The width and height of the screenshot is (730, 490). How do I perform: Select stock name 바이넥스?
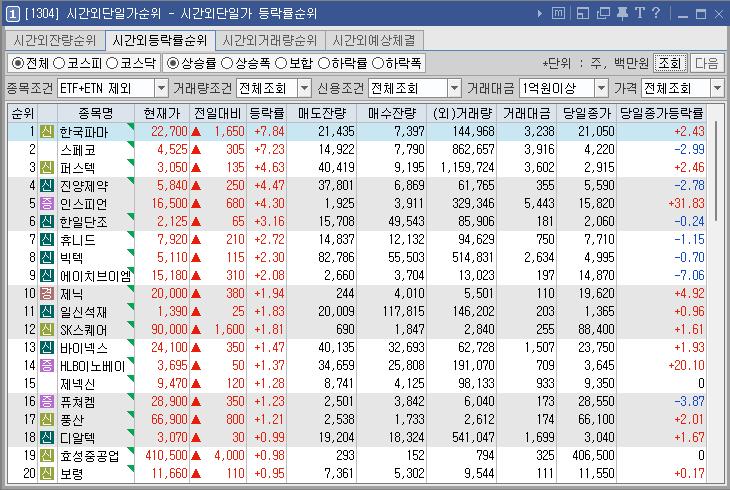tap(84, 348)
